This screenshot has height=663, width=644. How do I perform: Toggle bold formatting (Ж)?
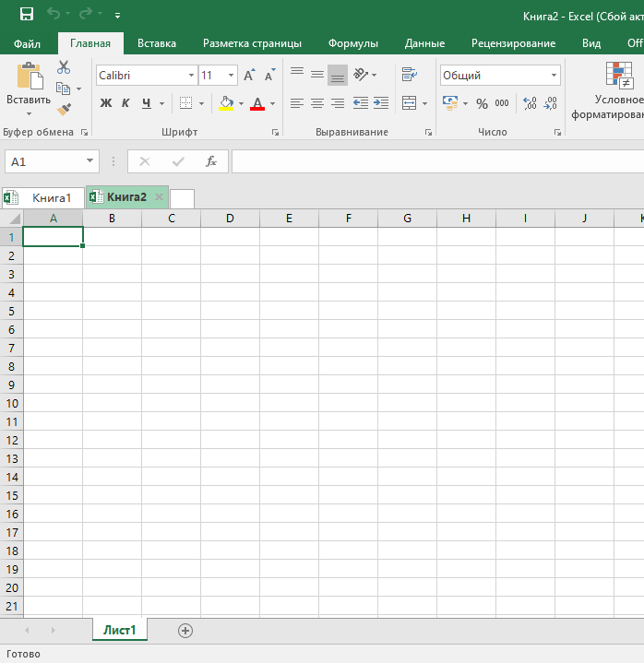(x=105, y=103)
